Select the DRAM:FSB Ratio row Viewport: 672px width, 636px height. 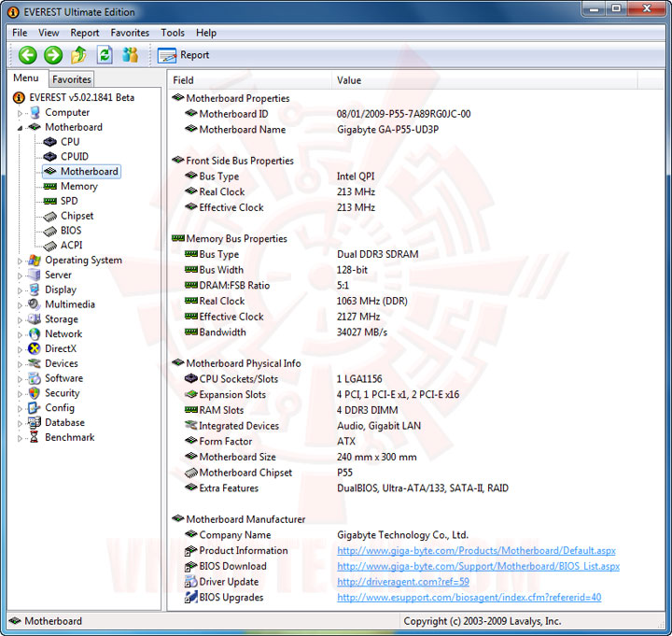[x=414, y=286]
